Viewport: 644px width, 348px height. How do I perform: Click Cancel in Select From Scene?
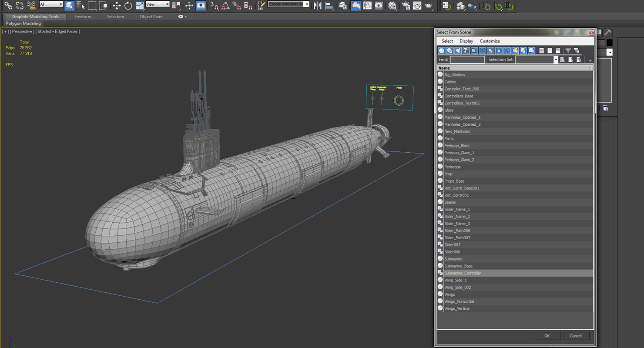coord(576,335)
